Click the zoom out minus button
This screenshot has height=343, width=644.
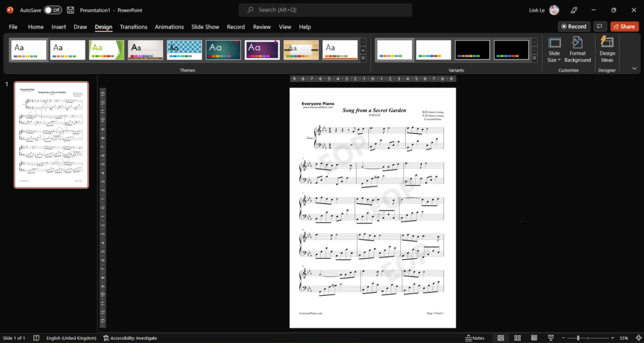(x=564, y=338)
